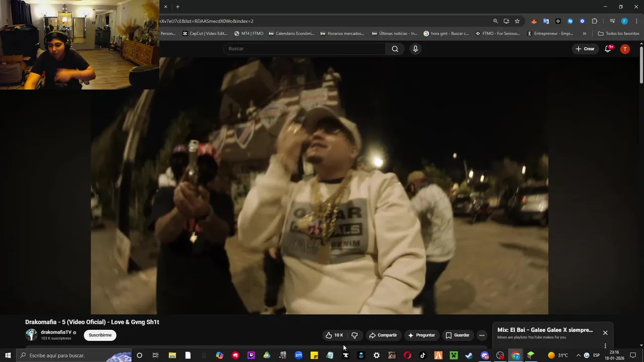Viewport: 644px width, 362px height.
Task: Click Compartir to share the video
Action: coord(383,335)
